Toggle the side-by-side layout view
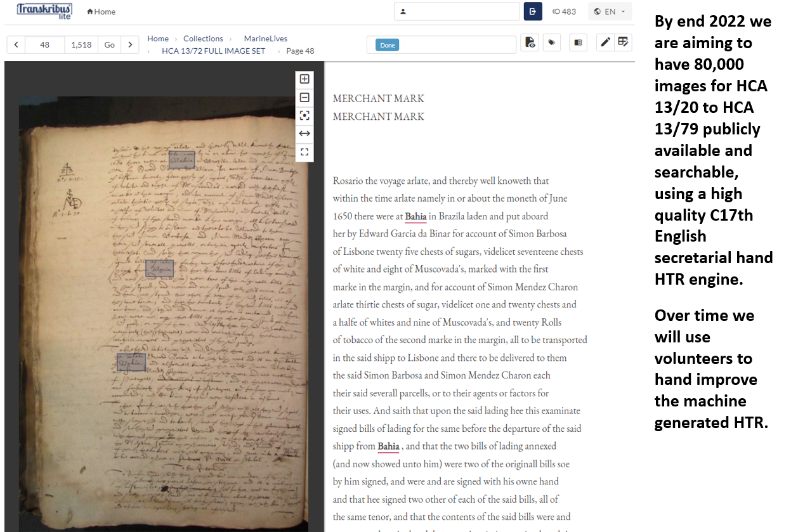The width and height of the screenshot is (798, 532). [578, 42]
